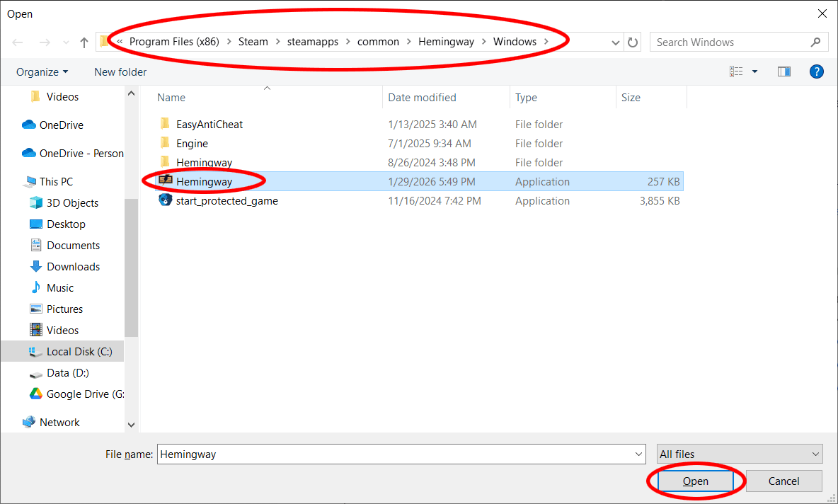Click the Program Files (x86) breadcrumb
838x504 pixels.
click(x=174, y=42)
